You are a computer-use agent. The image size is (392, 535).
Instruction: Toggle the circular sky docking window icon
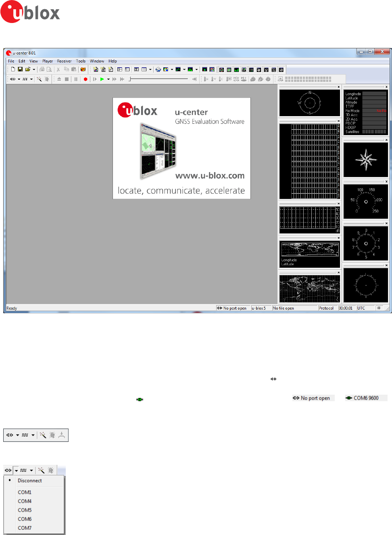222,69
